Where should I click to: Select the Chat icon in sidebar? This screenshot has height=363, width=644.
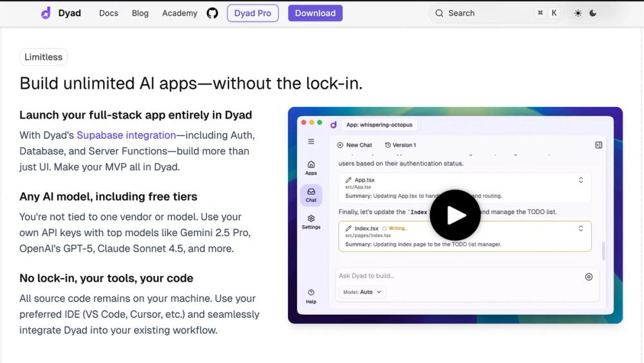(x=311, y=191)
